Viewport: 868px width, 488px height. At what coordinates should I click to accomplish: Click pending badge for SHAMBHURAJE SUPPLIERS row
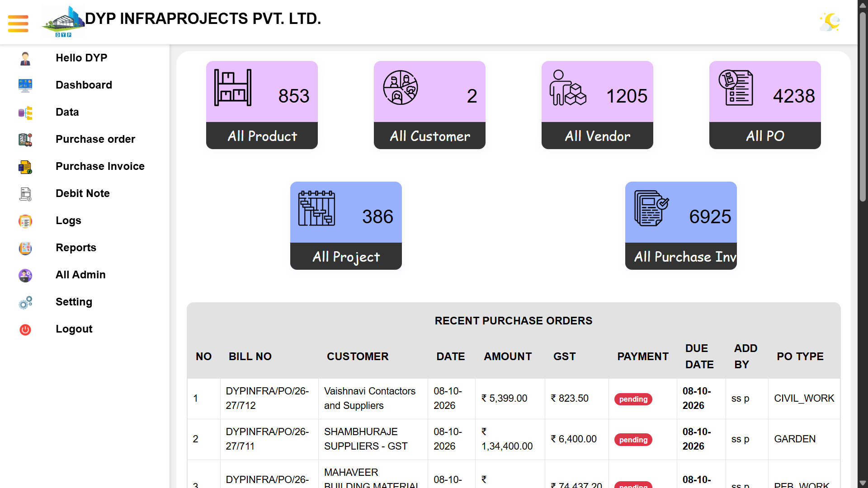click(x=633, y=440)
